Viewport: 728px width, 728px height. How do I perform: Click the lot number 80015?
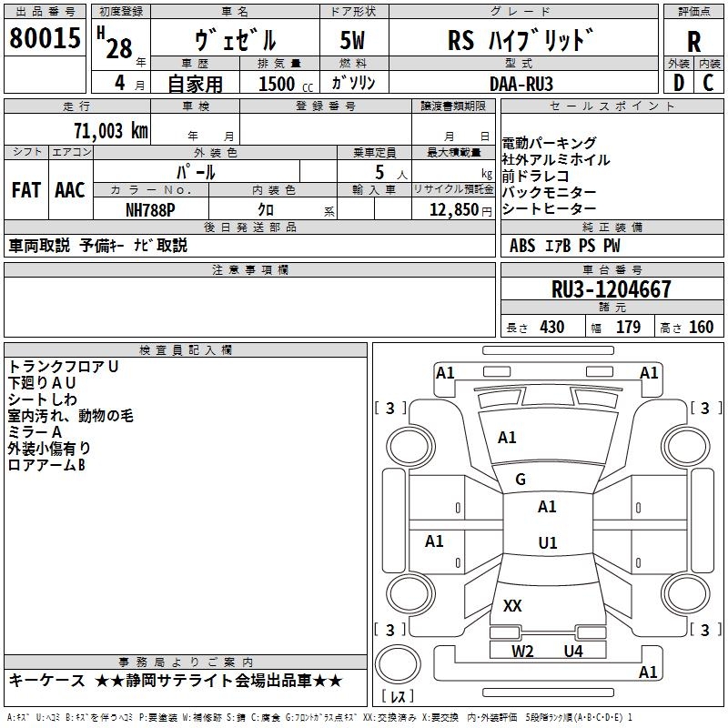(x=45, y=38)
